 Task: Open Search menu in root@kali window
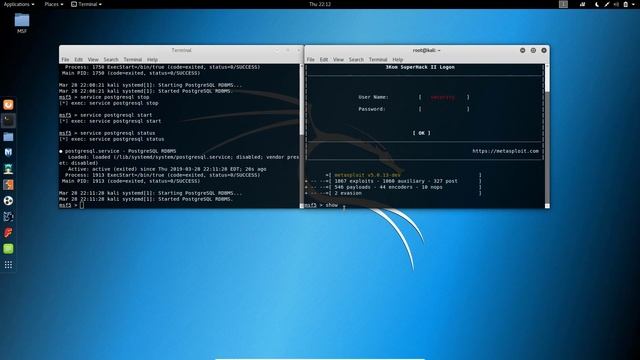pos(356,60)
